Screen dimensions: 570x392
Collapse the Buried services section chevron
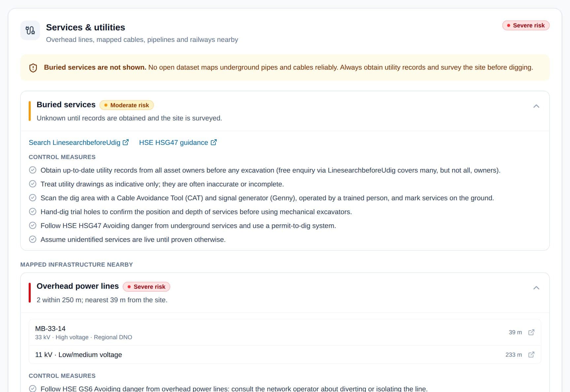point(536,106)
